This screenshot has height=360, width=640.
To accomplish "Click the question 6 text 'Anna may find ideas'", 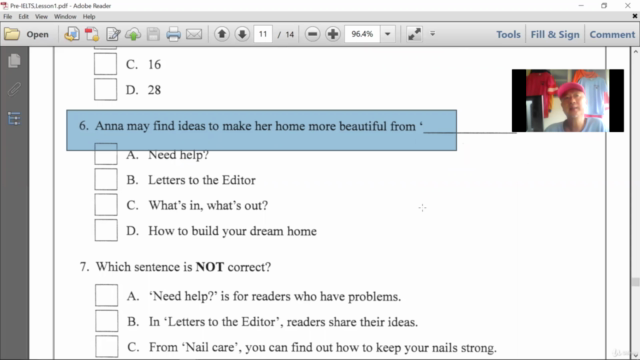I will point(150,126).
